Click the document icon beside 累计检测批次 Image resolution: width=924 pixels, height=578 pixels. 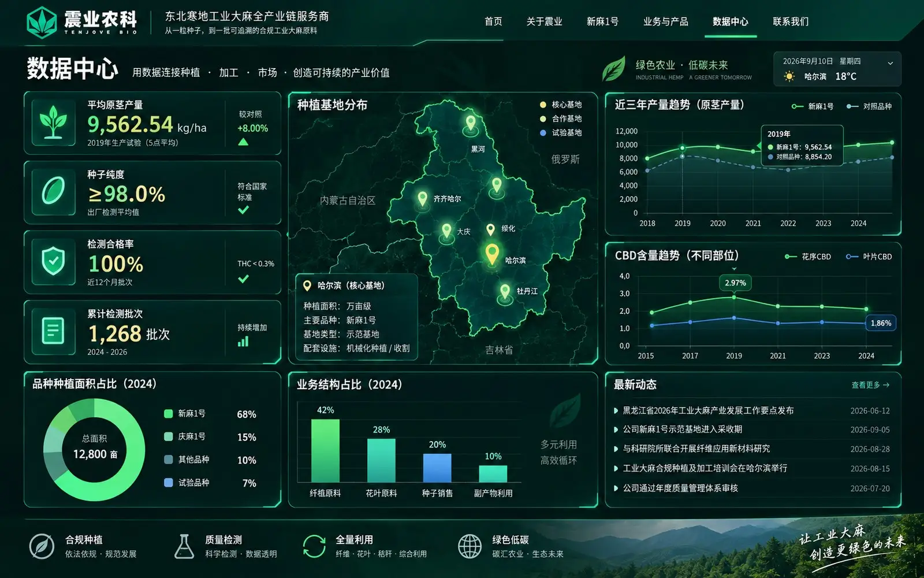click(53, 331)
